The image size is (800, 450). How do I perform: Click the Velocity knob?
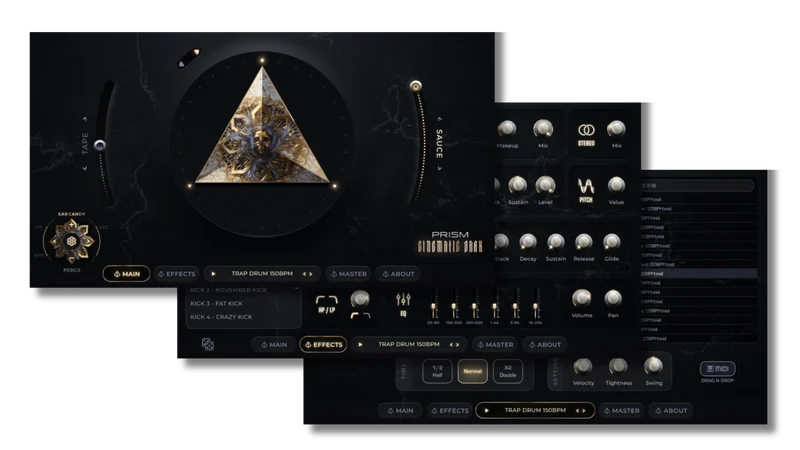pos(583,366)
